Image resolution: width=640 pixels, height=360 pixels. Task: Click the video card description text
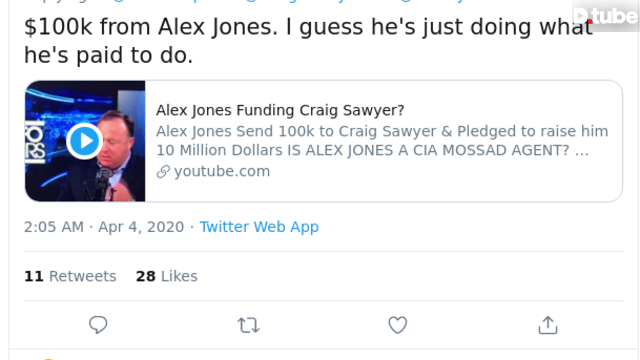[382, 141]
